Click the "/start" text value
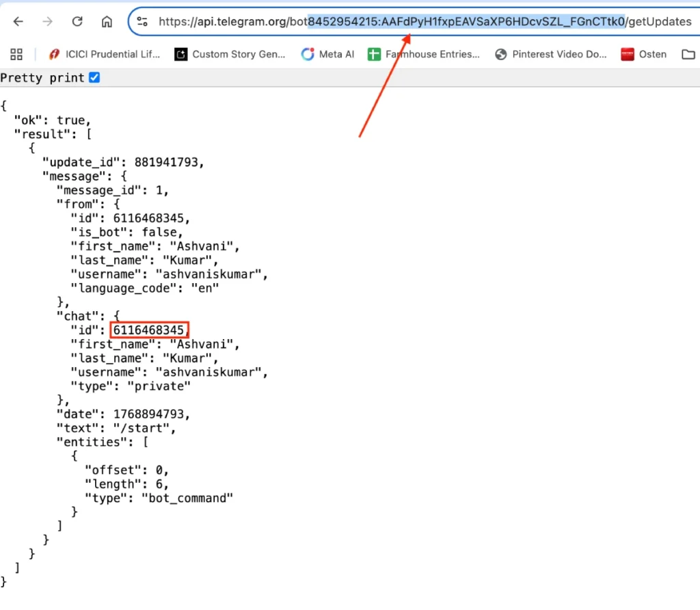This screenshot has height=610, width=700. 142,428
